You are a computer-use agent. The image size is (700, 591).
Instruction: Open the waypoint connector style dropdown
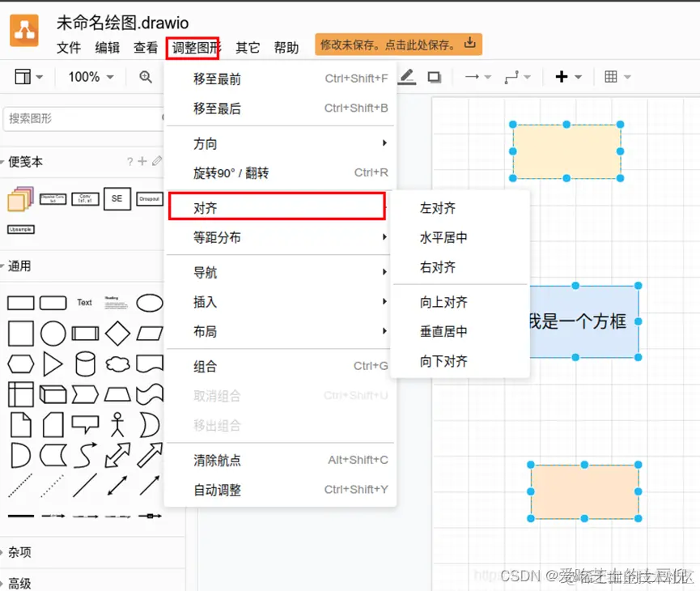click(517, 77)
